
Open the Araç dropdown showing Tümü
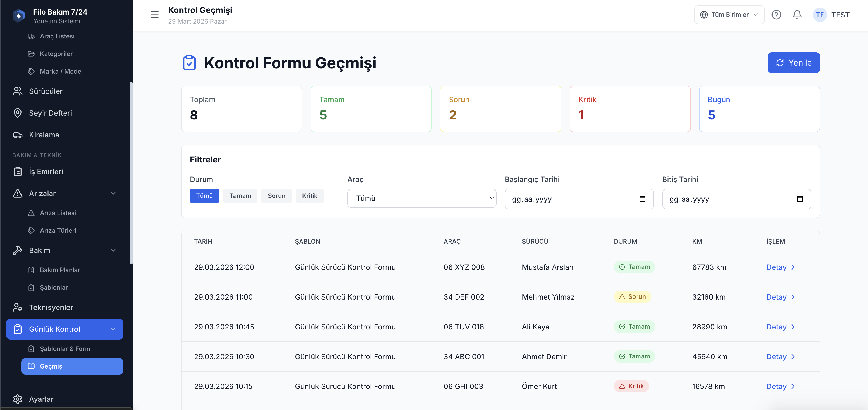coord(422,198)
